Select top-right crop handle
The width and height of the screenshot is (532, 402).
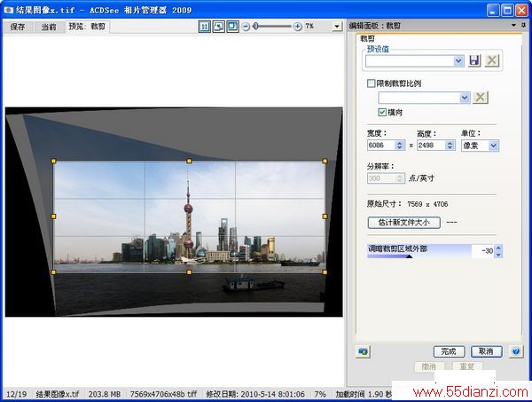coord(325,161)
